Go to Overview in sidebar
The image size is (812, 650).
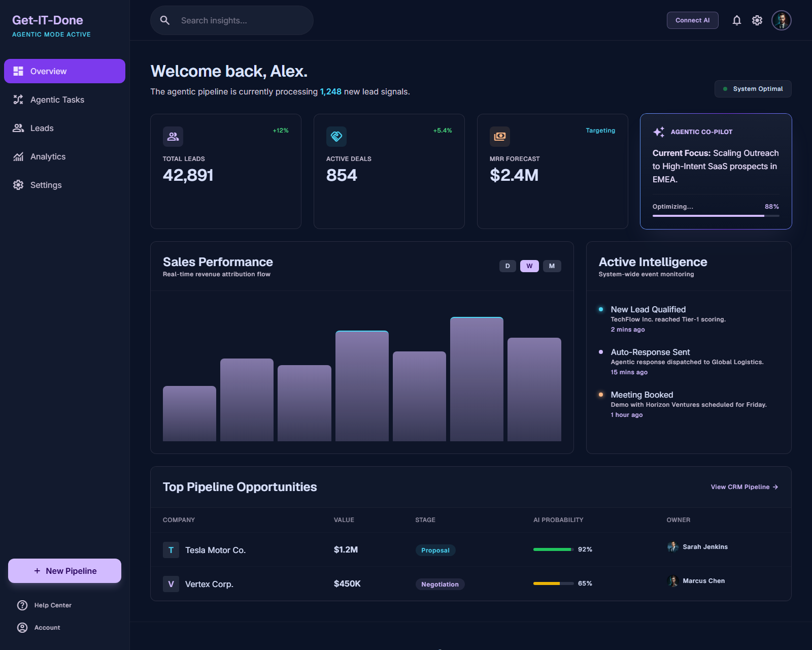64,71
